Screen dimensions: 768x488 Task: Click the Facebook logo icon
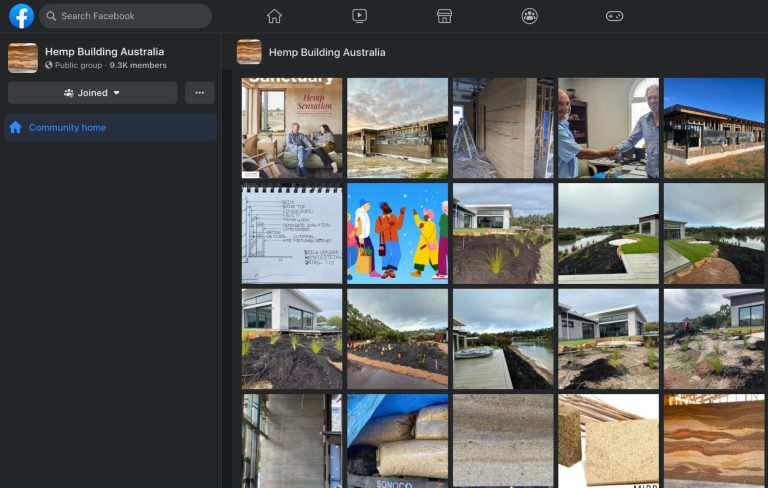[x=21, y=16]
